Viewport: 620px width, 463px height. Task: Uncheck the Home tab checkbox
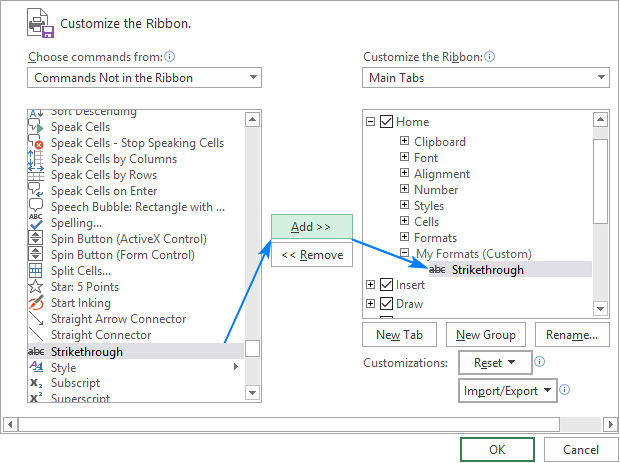[x=387, y=122]
